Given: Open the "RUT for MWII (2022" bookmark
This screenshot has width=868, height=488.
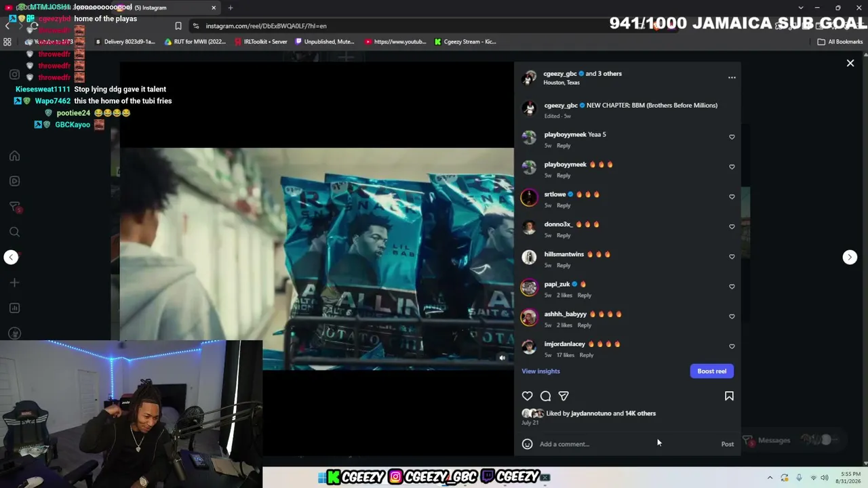Looking at the screenshot, I should click(x=195, y=41).
